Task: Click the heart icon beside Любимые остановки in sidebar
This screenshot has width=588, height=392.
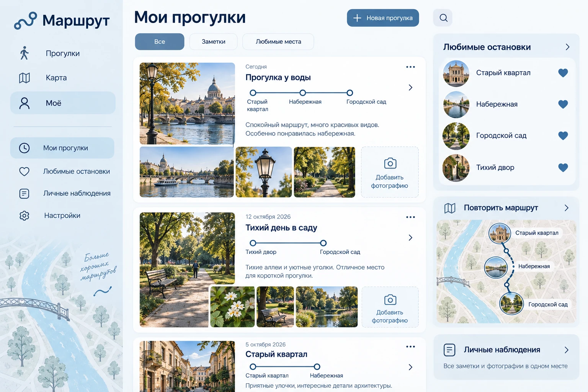Action: [24, 171]
